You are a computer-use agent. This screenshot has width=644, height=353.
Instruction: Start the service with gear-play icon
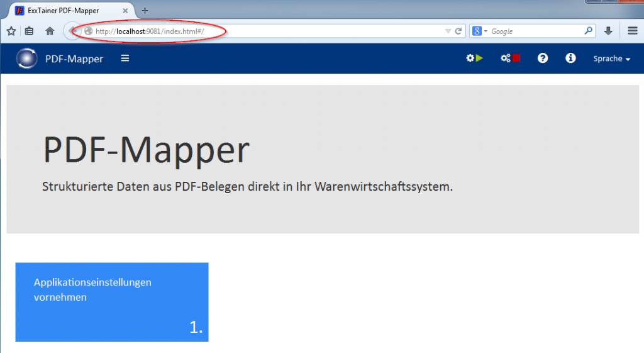click(x=474, y=59)
